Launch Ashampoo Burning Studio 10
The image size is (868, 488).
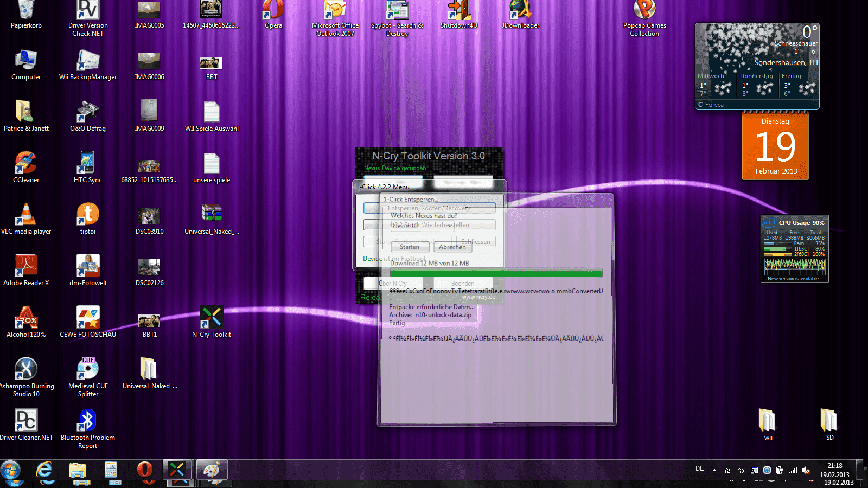(x=26, y=369)
